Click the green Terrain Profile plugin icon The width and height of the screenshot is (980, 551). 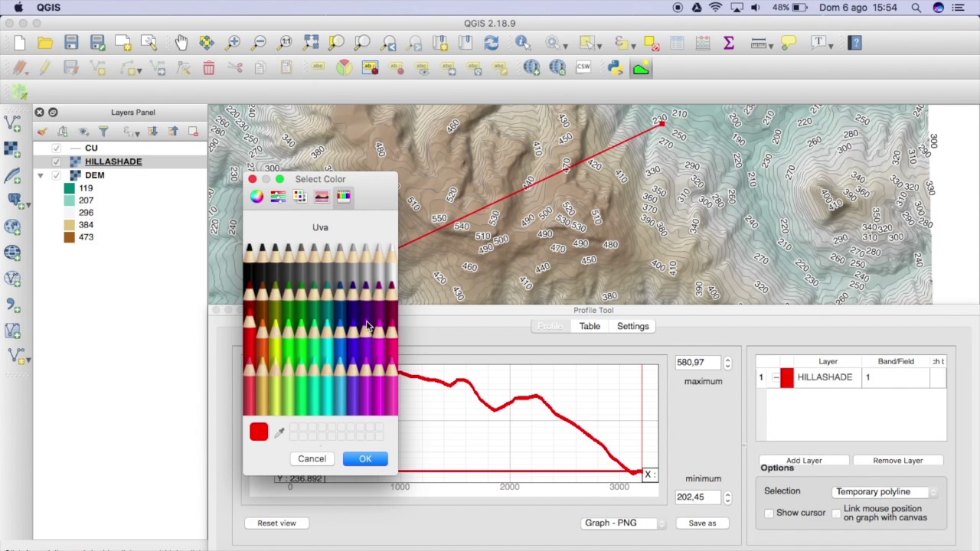tap(641, 68)
